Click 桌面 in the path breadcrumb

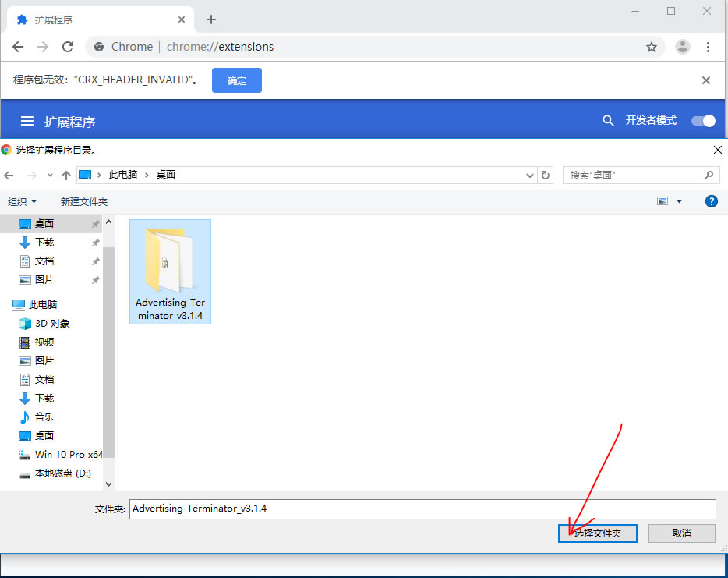166,175
